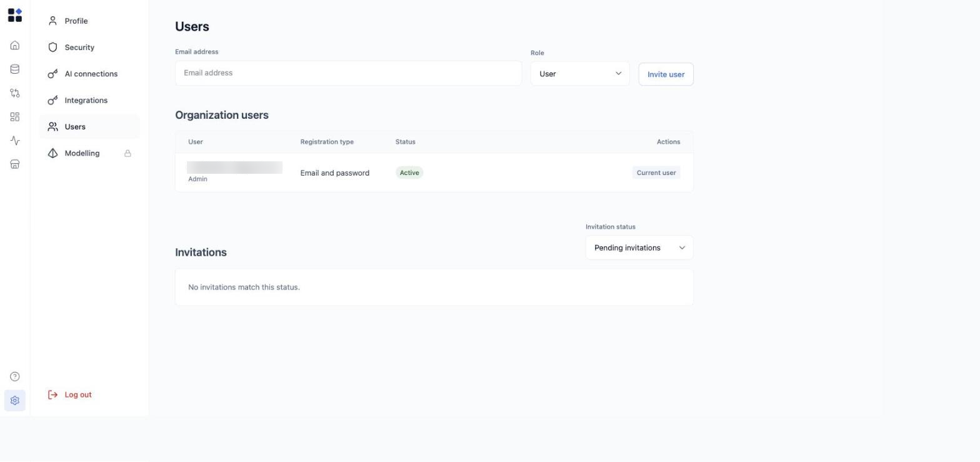Navigate to Integrations

pyautogui.click(x=89, y=101)
